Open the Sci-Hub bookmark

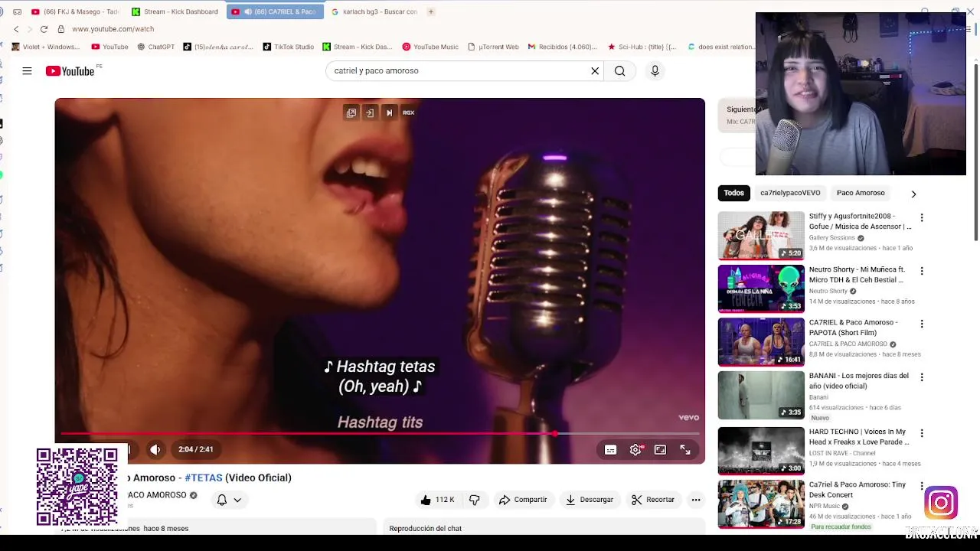(642, 47)
